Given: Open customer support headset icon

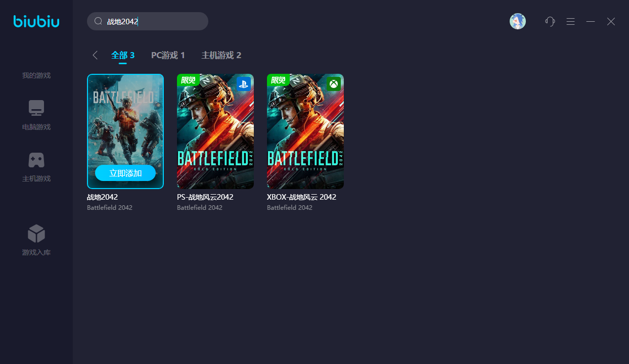Looking at the screenshot, I should pos(550,21).
